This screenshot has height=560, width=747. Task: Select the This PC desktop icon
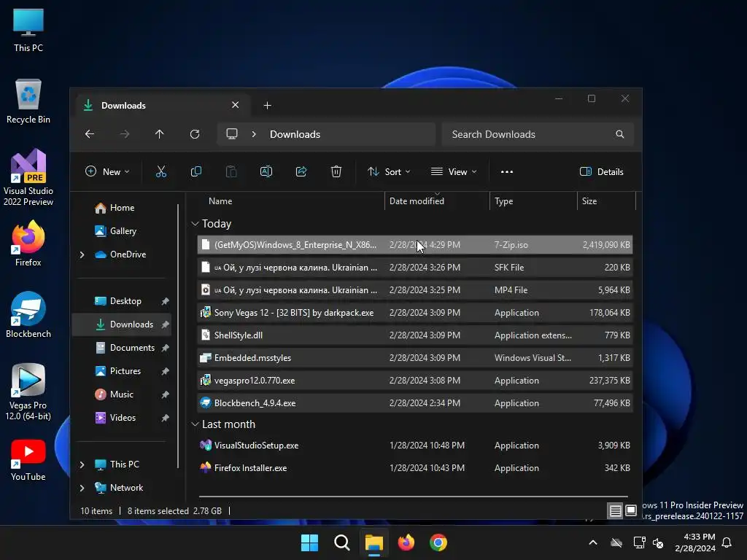(28, 30)
